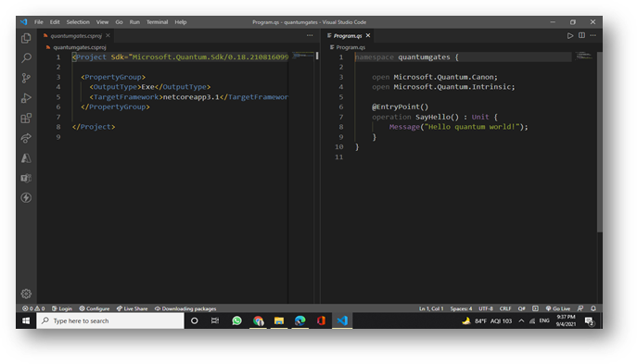Start Go Live server
The image size is (637, 364).
tap(558, 308)
